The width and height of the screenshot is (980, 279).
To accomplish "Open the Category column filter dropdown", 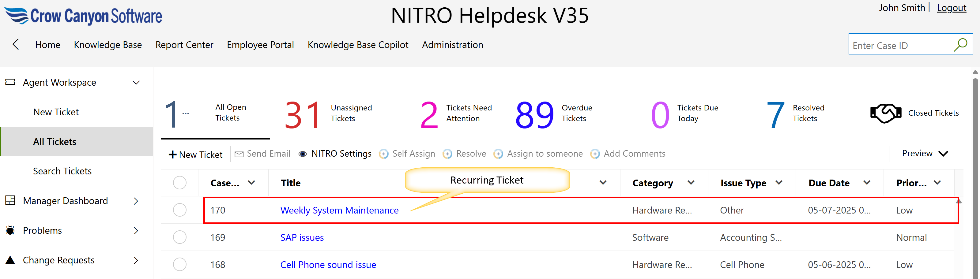I will coord(691,183).
